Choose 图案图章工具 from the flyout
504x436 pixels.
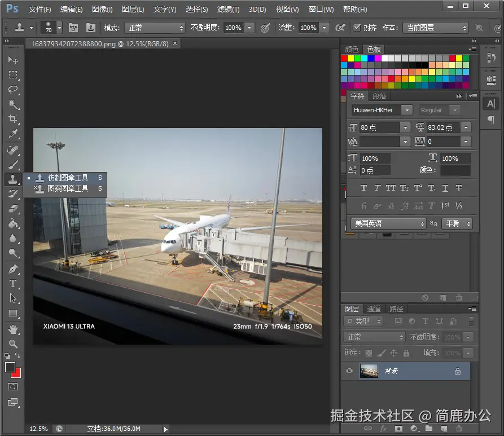click(68, 188)
